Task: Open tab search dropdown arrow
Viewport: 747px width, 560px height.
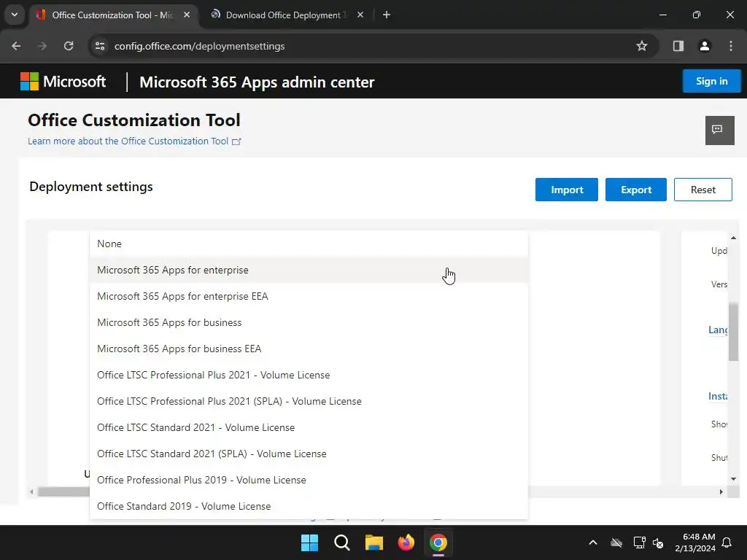Action: (14, 15)
